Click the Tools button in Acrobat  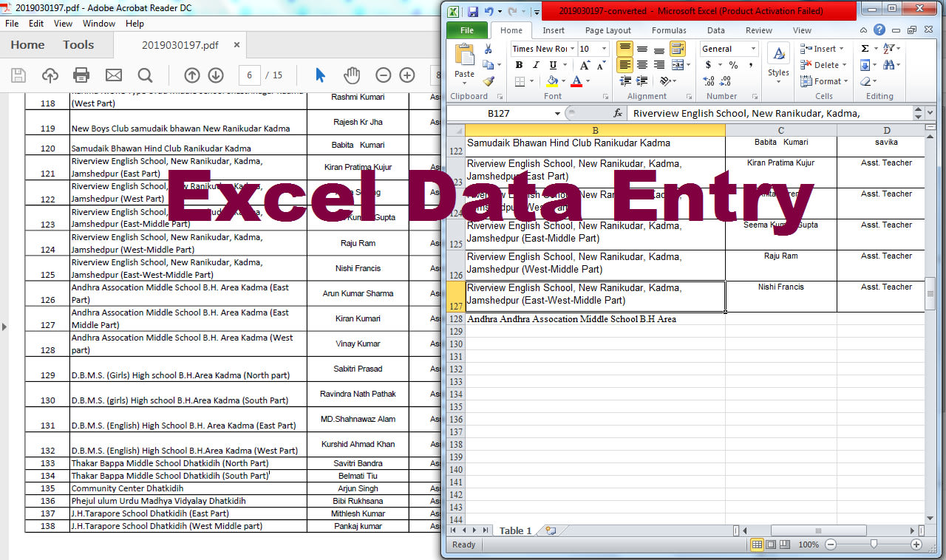[x=78, y=45]
